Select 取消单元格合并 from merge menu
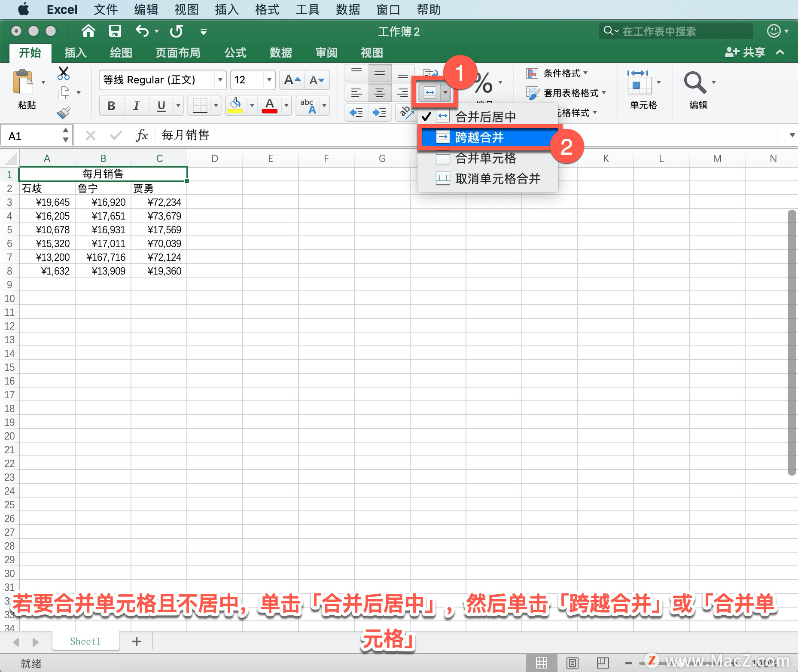 point(487,178)
